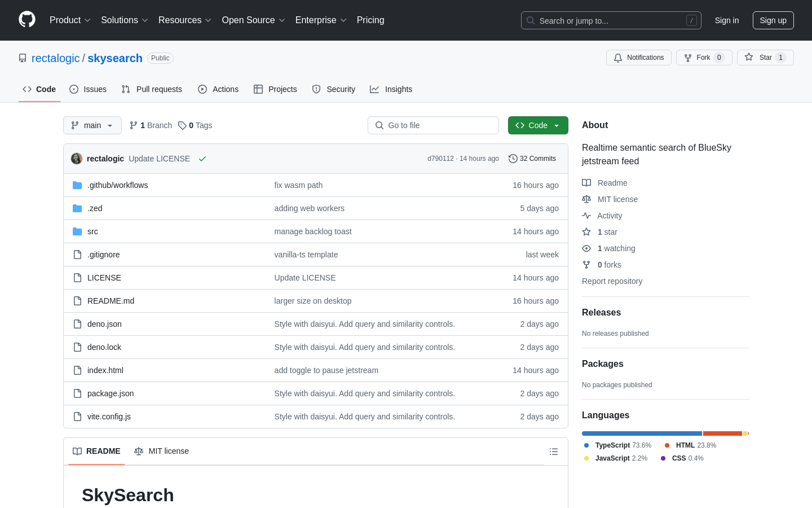The image size is (812, 508).
Task: Click the .zed folder icon
Action: click(x=77, y=208)
